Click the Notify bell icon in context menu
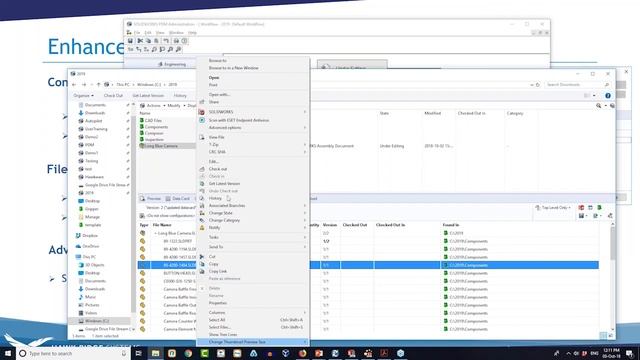 [202, 228]
